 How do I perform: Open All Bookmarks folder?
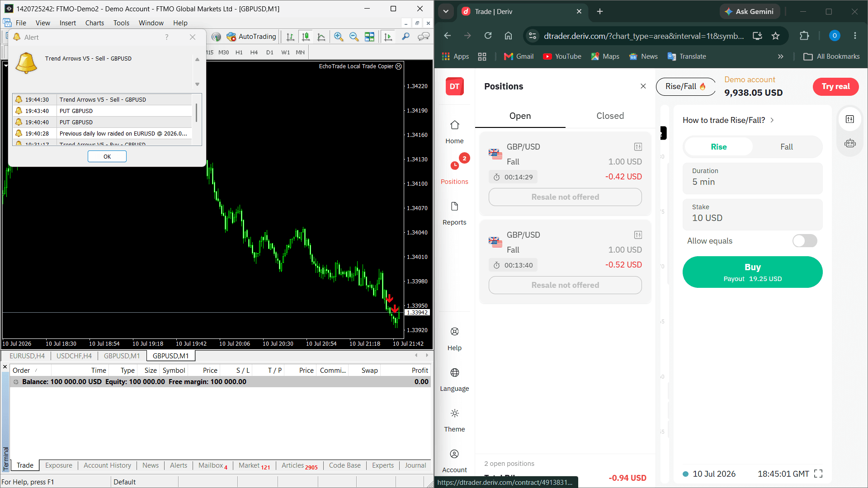831,56
